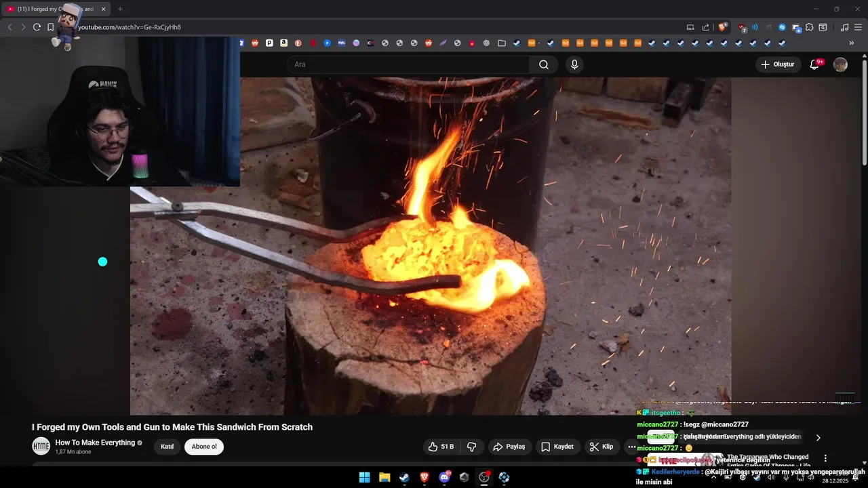Open the music note media control icon

(844, 27)
